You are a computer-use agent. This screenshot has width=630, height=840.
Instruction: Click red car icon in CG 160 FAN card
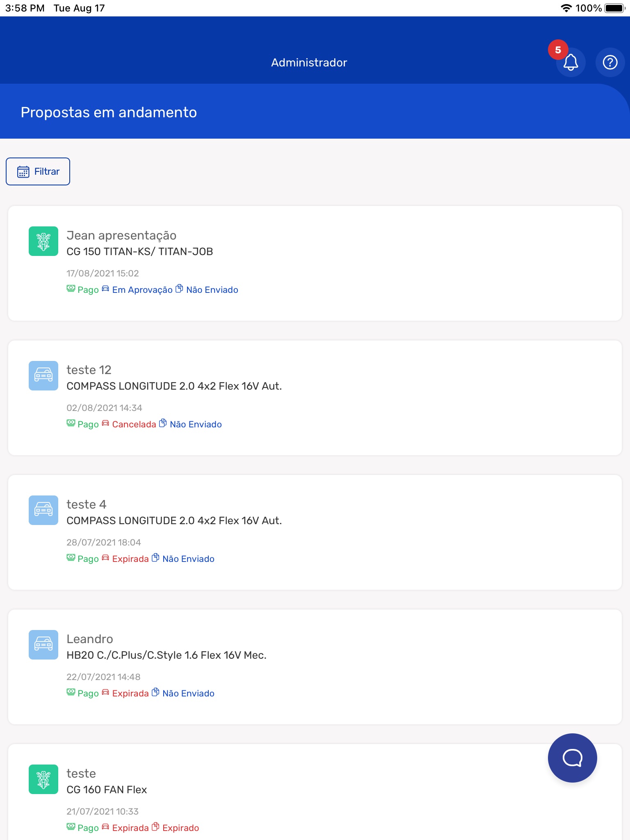[105, 827]
